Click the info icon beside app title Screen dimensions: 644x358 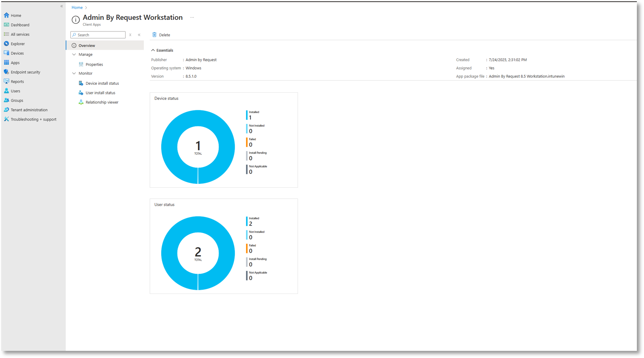[x=75, y=19]
